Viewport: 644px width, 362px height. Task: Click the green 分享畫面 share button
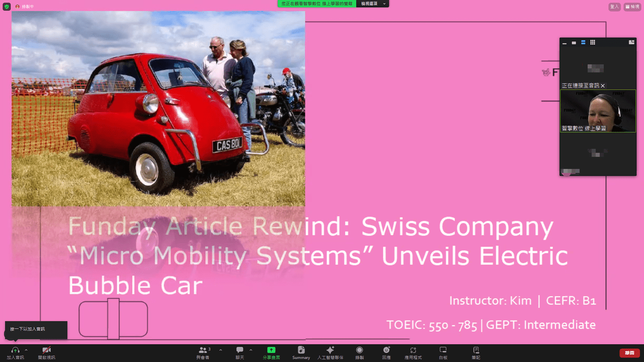click(271, 352)
